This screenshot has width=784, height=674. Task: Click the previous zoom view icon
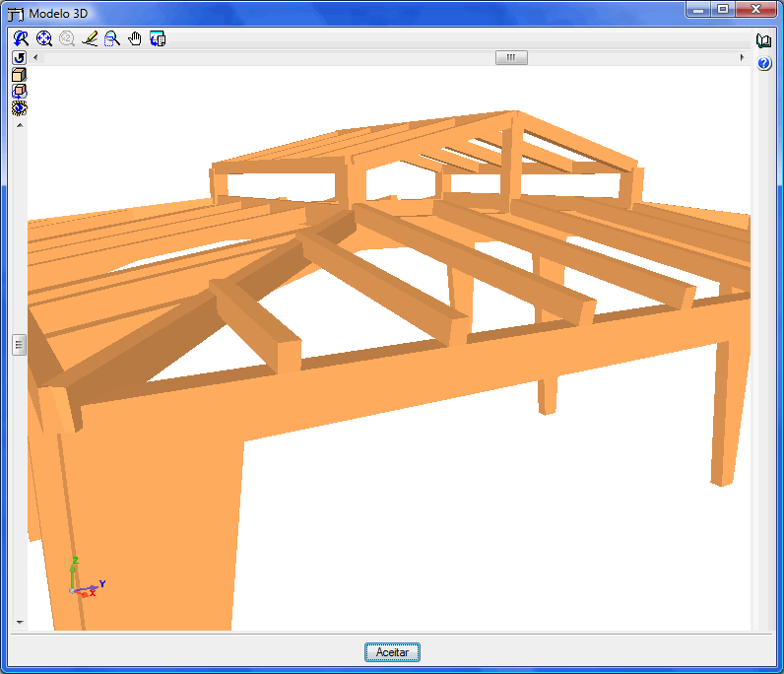point(21,38)
